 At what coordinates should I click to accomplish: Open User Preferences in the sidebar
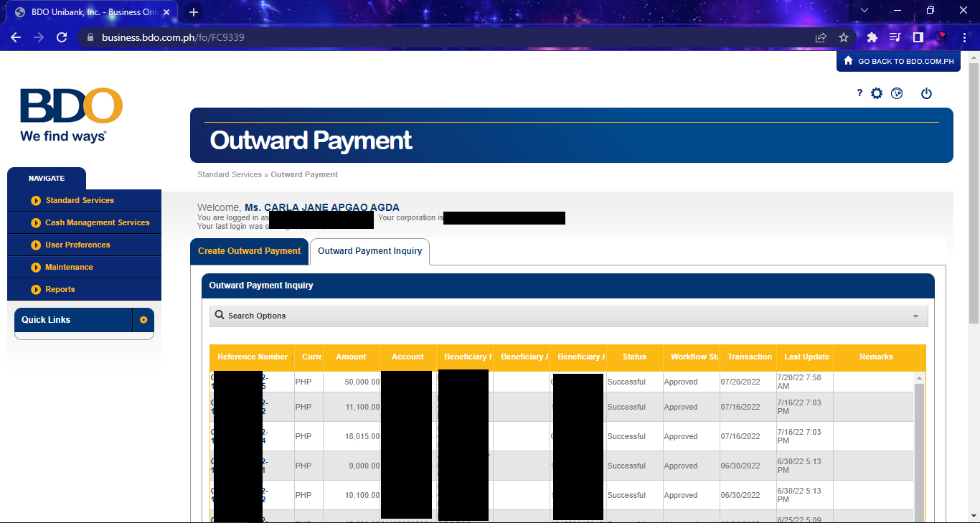tap(84, 245)
